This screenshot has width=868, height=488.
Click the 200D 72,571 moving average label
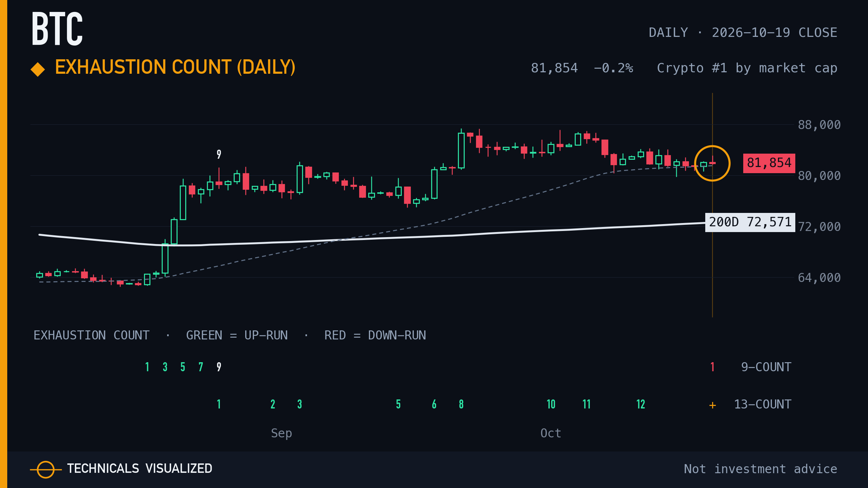(x=750, y=222)
